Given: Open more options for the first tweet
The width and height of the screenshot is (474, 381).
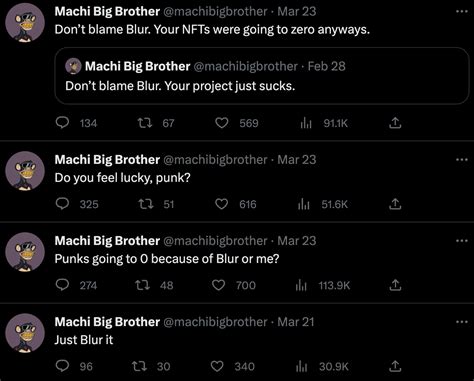Looking at the screenshot, I should click(462, 12).
